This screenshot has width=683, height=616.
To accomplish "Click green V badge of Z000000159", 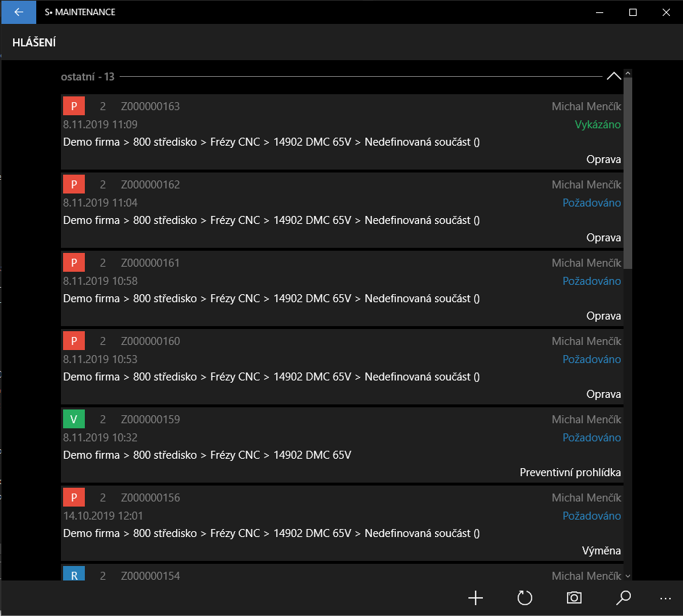I will click(x=74, y=419).
